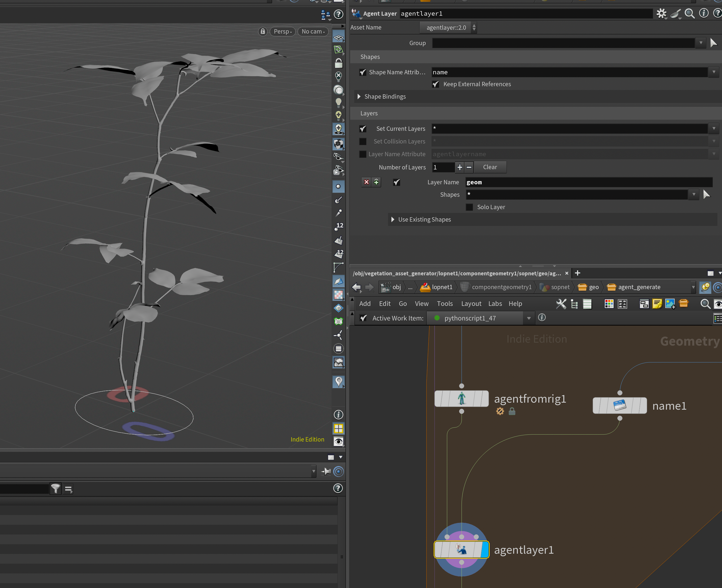Open network editor color palette icon
This screenshot has height=588, width=722.
pyautogui.click(x=609, y=304)
